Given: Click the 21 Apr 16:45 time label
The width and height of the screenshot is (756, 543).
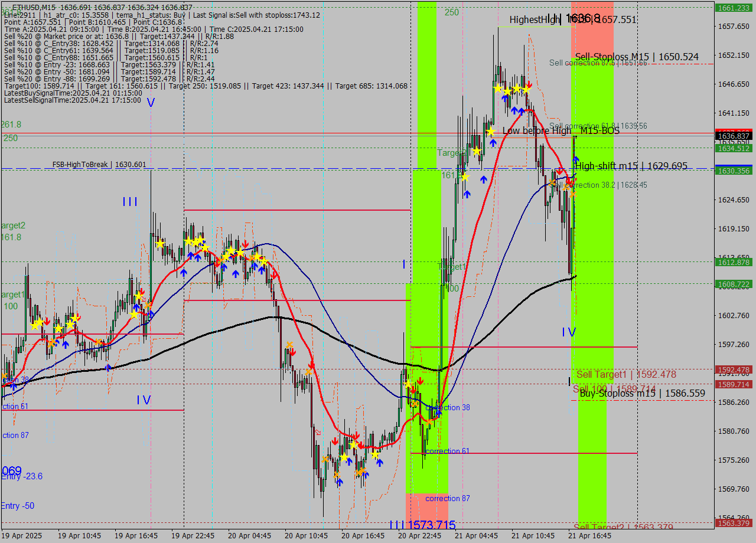Looking at the screenshot, I should pos(589,536).
